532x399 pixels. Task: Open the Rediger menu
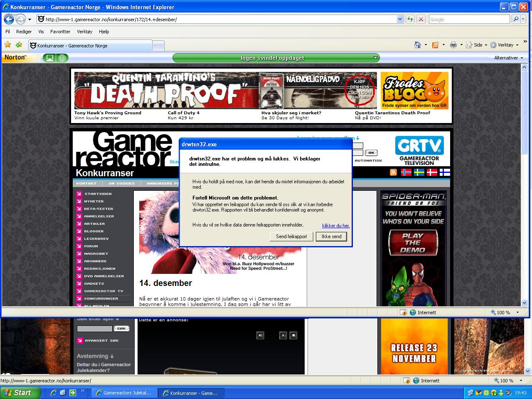(x=24, y=32)
